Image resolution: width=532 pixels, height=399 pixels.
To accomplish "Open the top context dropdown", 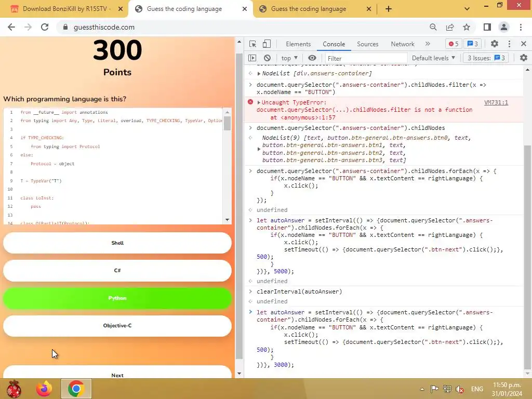I will tap(289, 58).
